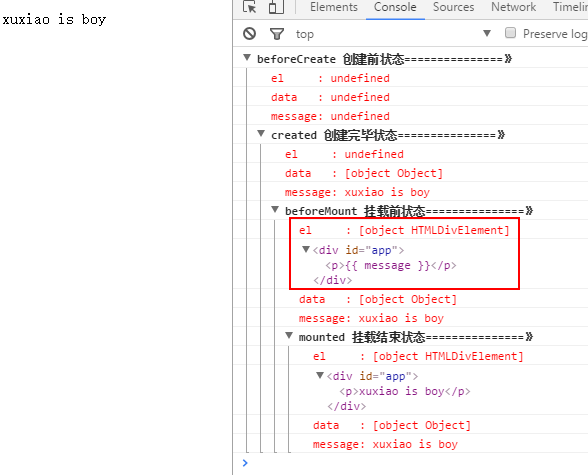Select the inspect element cursor icon
Screen dimensions: 588x475
coord(249,7)
